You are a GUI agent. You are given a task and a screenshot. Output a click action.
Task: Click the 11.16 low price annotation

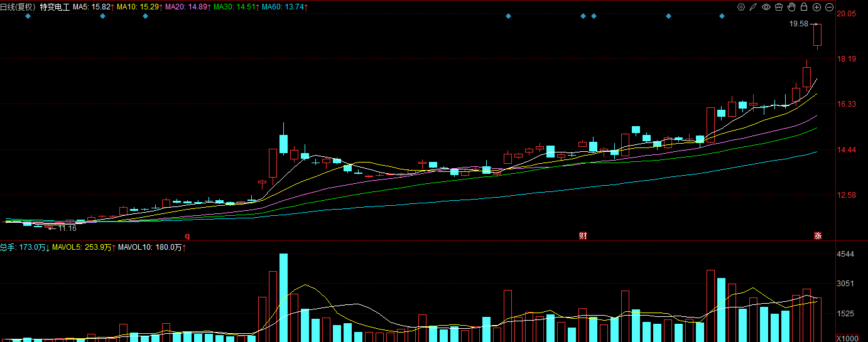pyautogui.click(x=67, y=228)
